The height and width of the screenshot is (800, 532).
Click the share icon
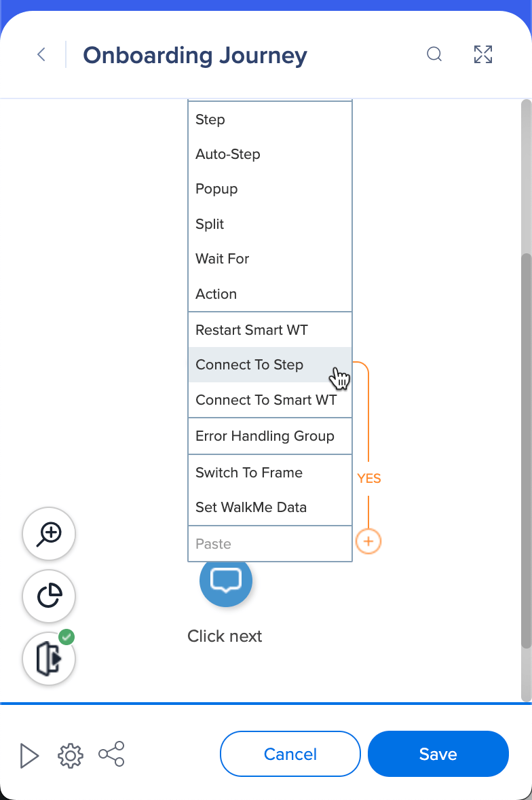tap(111, 754)
